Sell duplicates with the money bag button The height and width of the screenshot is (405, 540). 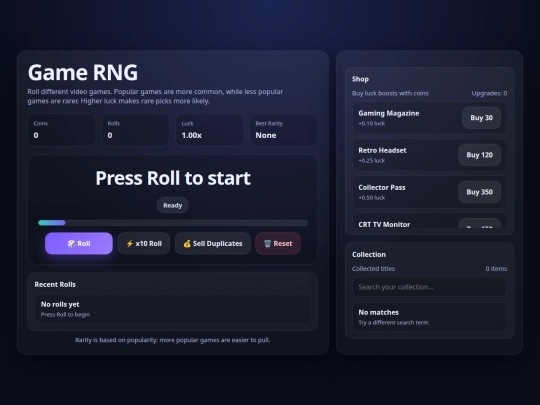point(213,243)
